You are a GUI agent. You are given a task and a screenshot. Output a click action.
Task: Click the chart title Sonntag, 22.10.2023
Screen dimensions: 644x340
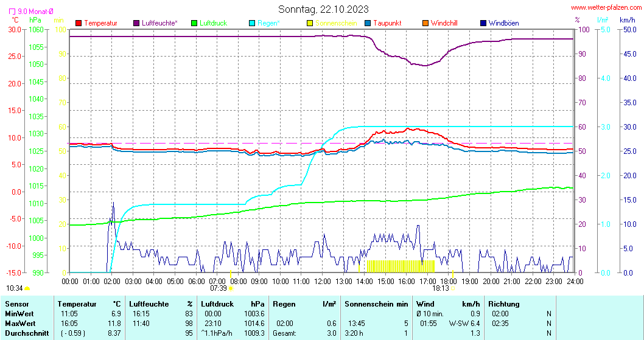323,9
